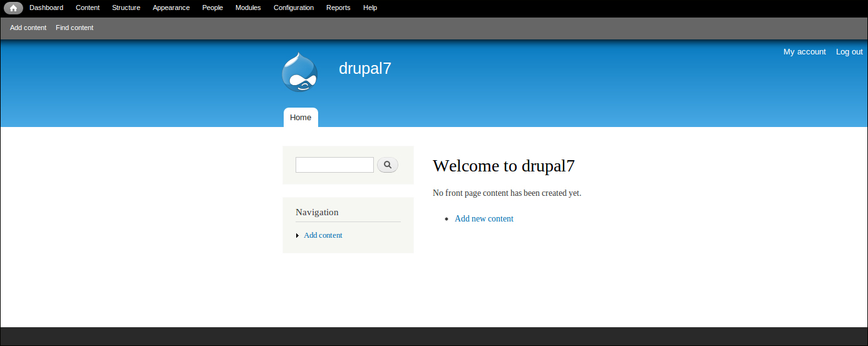
Task: Click the home icon in admin toolbar
Action: coord(13,8)
